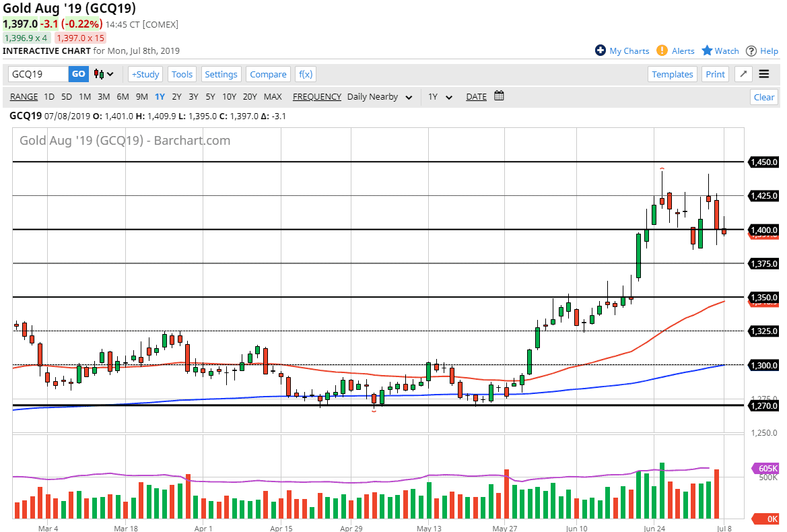Open the 1Y period dropdown
The width and height of the screenshot is (787, 532).
(440, 96)
